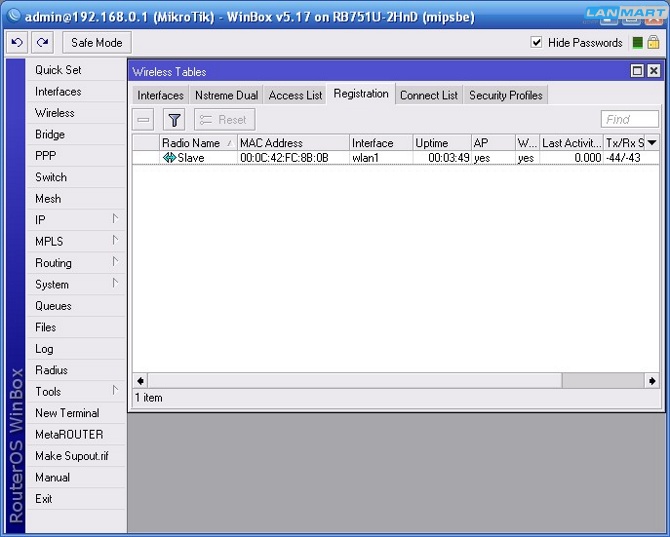Open the MetaROUTER menu item
Viewport: 670px width, 537px height.
76,434
